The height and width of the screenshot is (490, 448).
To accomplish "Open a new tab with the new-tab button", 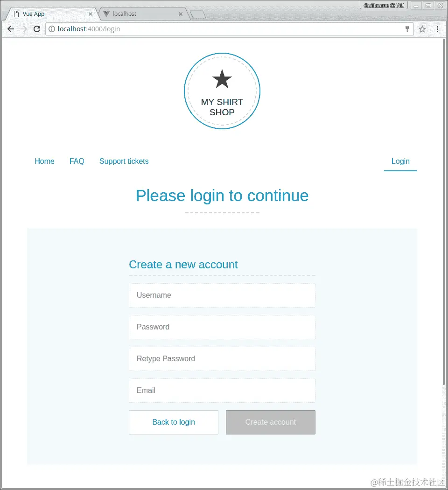I will pyautogui.click(x=198, y=14).
